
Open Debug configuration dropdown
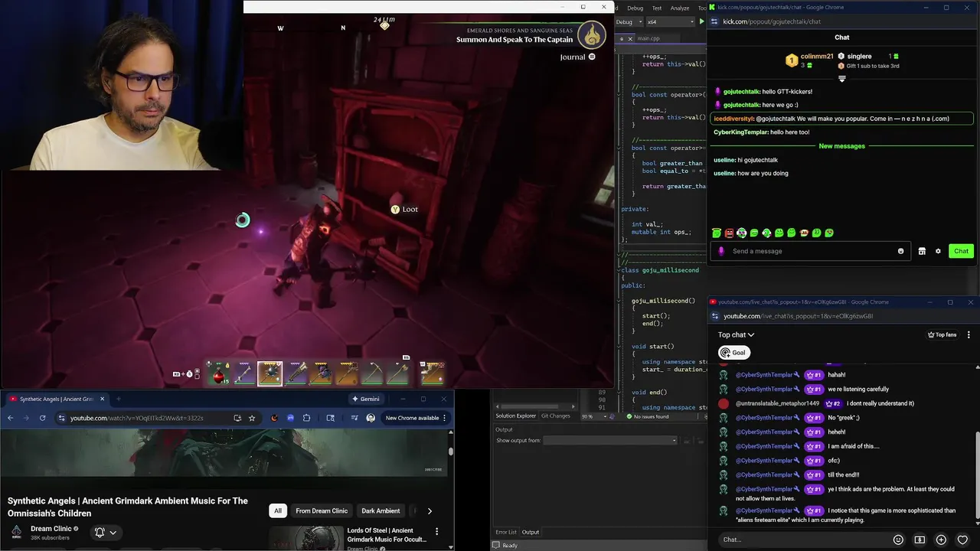click(x=629, y=21)
